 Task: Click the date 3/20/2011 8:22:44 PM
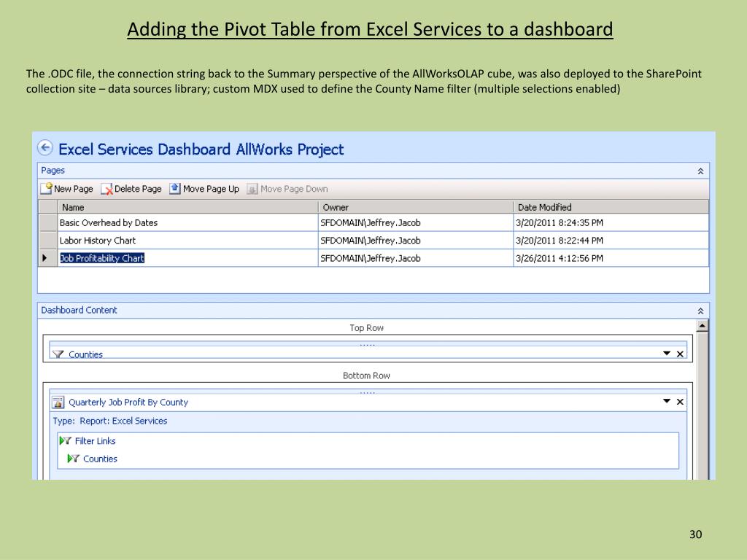click(560, 241)
